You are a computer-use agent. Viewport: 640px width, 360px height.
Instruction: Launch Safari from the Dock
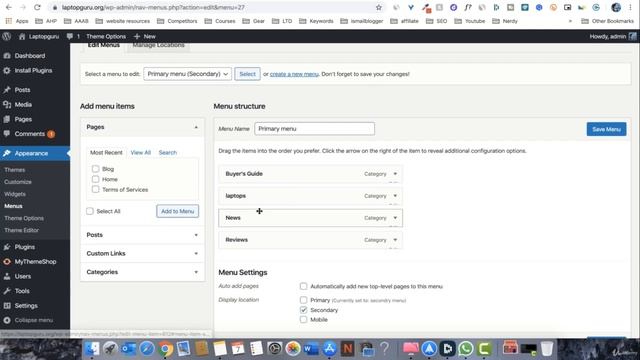[147, 349]
